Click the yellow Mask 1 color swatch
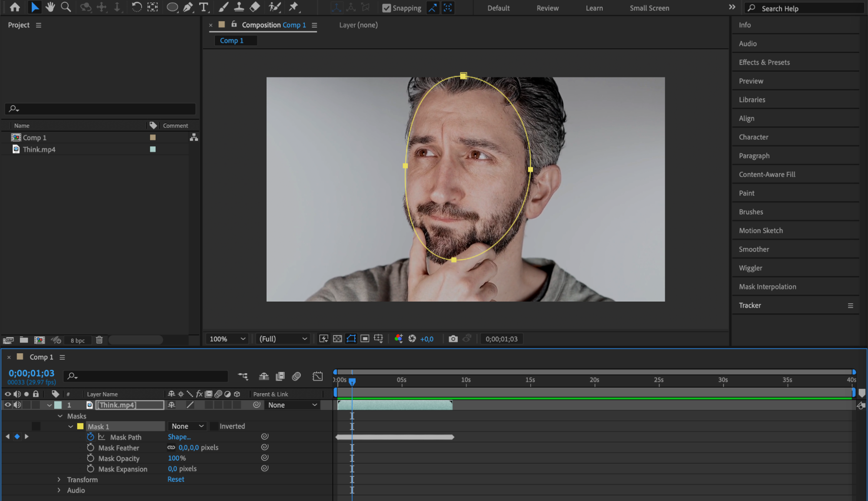Viewport: 868px width, 501px height. (x=80, y=426)
